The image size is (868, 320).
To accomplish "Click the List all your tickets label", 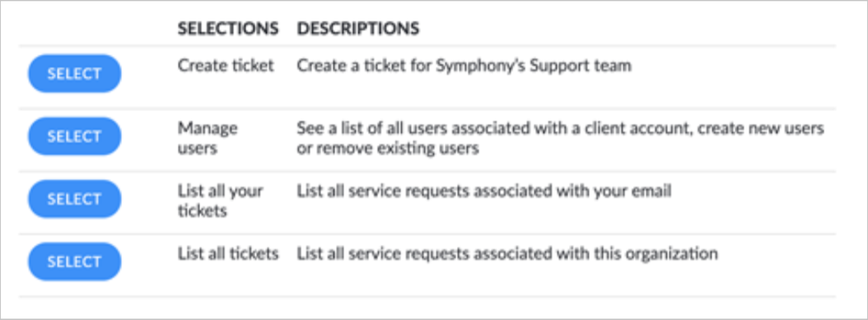I will pos(221,200).
